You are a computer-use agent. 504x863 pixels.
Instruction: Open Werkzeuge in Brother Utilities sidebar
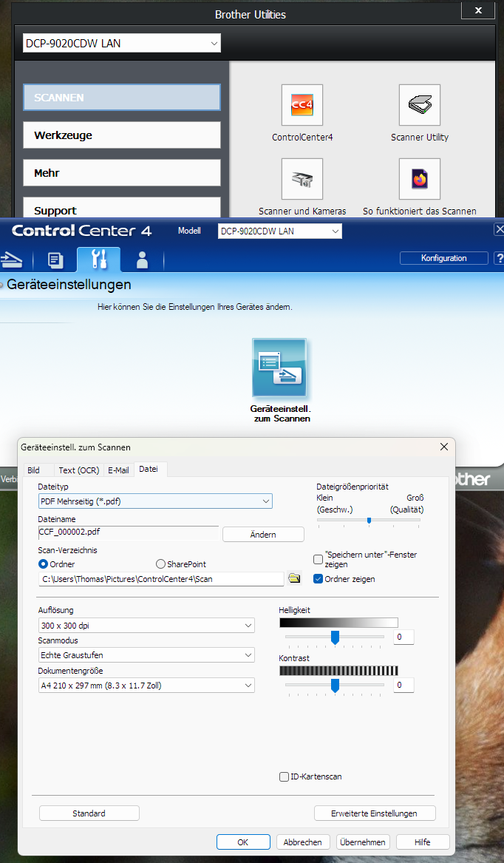122,135
